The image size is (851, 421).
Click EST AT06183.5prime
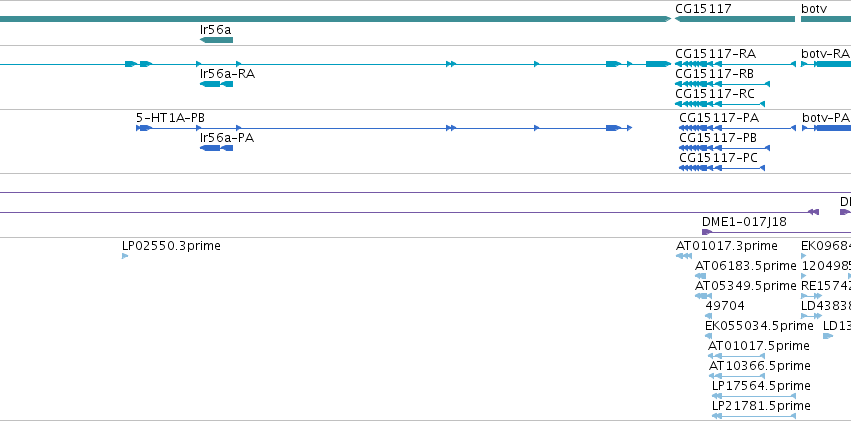pos(701,276)
